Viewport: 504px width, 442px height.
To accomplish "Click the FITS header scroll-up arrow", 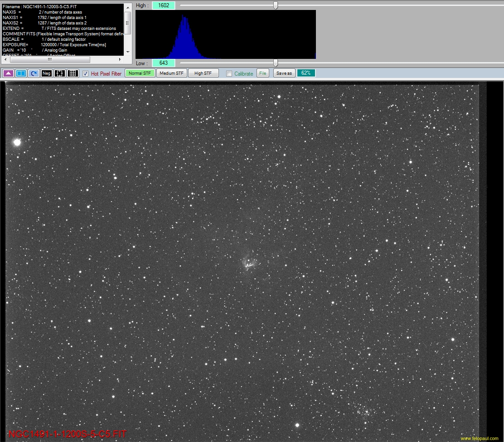I will (128, 7).
